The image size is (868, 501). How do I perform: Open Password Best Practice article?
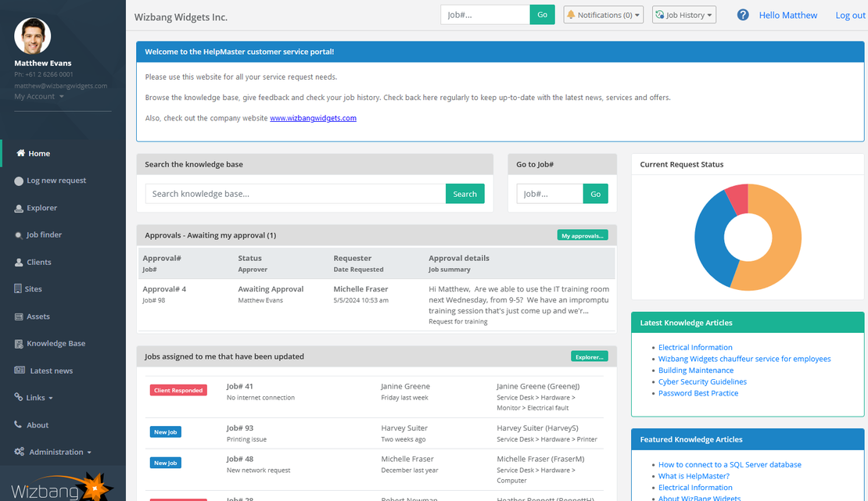[x=698, y=393]
